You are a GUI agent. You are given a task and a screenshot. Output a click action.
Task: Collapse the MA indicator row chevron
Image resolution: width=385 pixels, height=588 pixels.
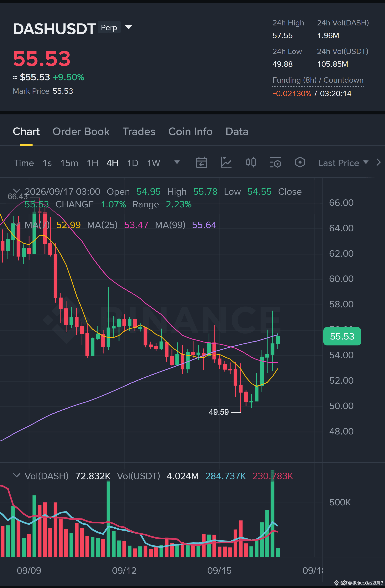[x=16, y=224]
